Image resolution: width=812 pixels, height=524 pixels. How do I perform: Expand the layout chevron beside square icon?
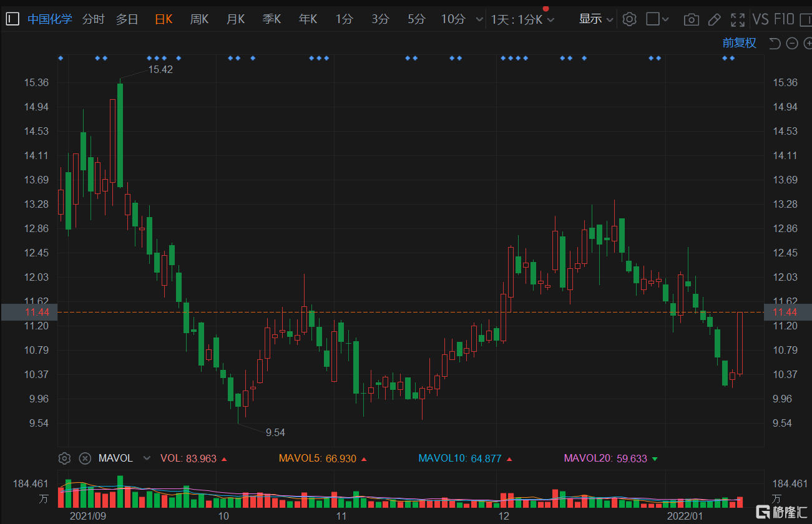pos(665,19)
